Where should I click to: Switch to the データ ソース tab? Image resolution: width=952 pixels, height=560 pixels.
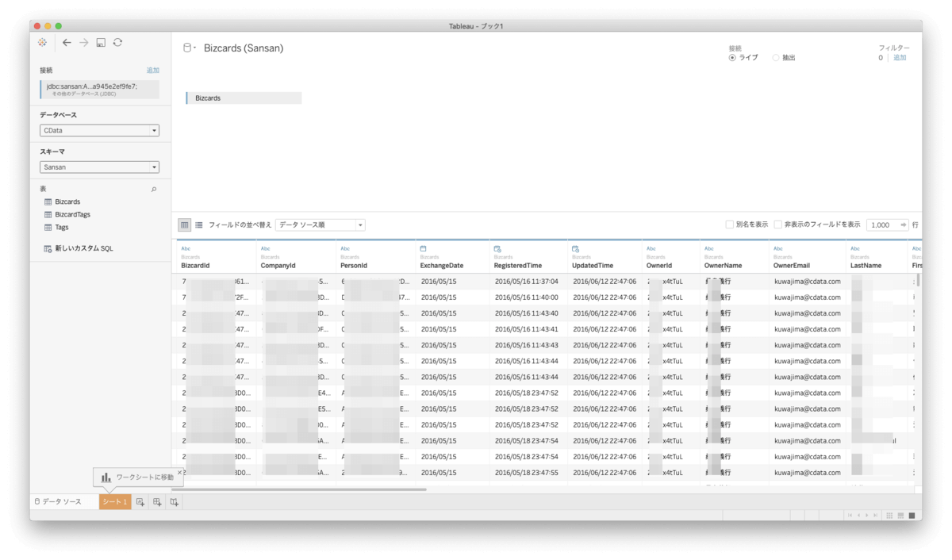coord(63,502)
